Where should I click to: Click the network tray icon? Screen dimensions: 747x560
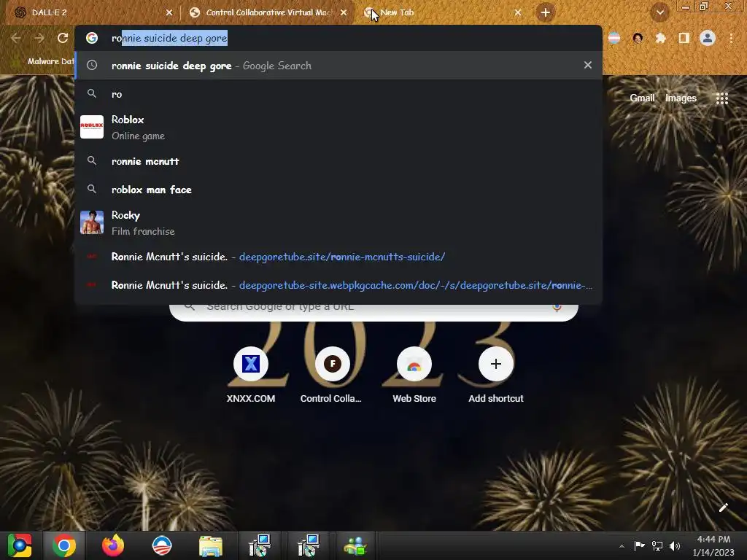pyautogui.click(x=657, y=545)
